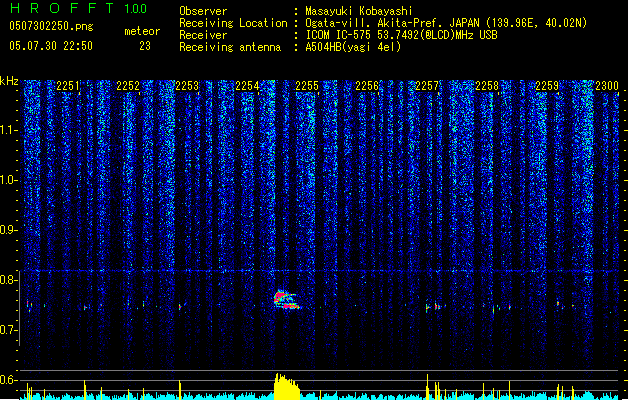Click the ICOM IC-575 receiver frequency text
This screenshot has height=400, width=629.
point(402,35)
